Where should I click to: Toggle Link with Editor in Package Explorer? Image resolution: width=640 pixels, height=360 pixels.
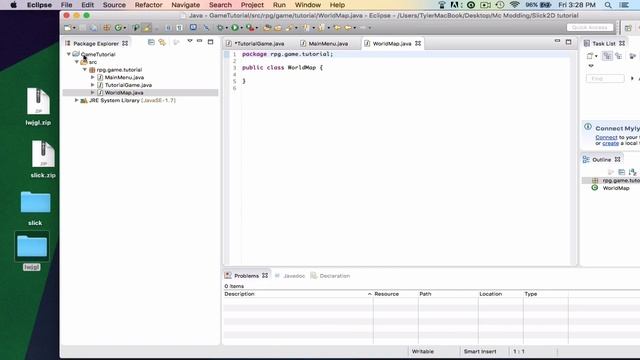[x=162, y=42]
